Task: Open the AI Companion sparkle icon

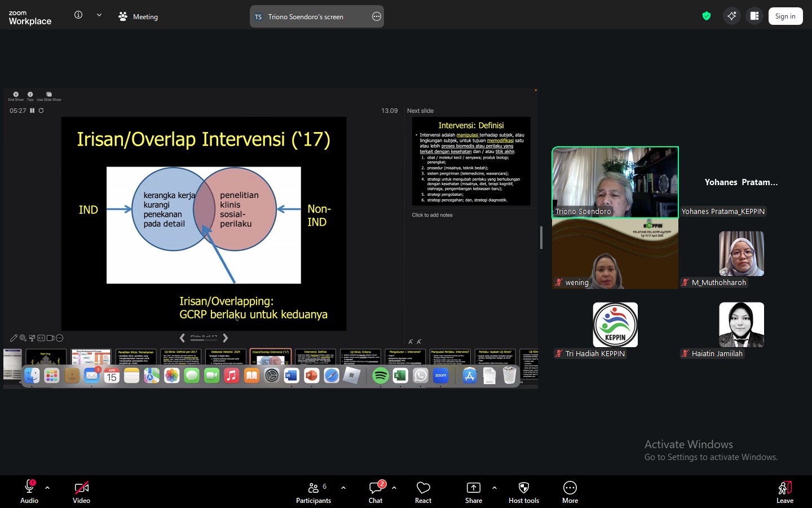Action: [x=731, y=16]
